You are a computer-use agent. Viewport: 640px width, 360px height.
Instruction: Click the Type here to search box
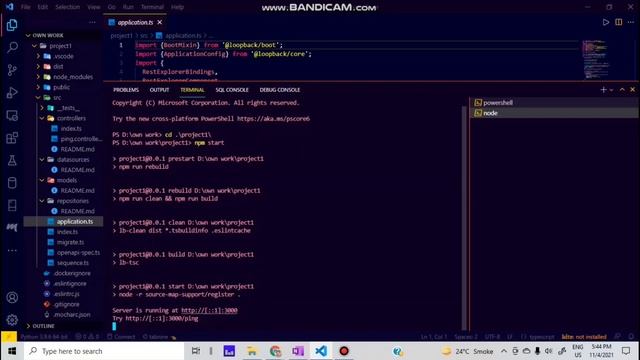click(x=104, y=351)
